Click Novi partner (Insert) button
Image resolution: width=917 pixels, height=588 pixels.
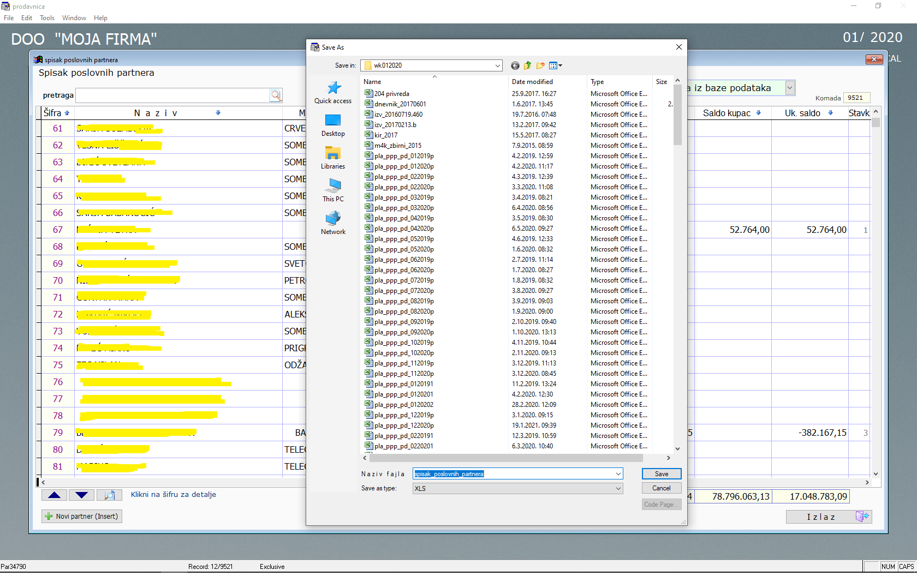click(x=82, y=516)
